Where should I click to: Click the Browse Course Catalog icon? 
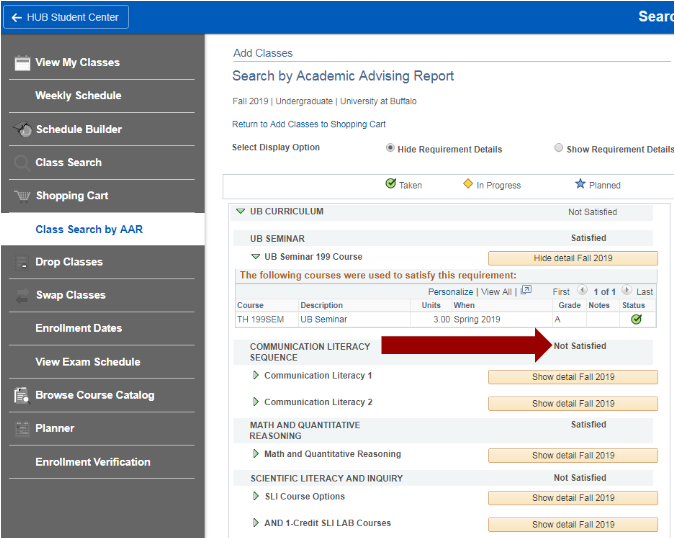click(22, 395)
